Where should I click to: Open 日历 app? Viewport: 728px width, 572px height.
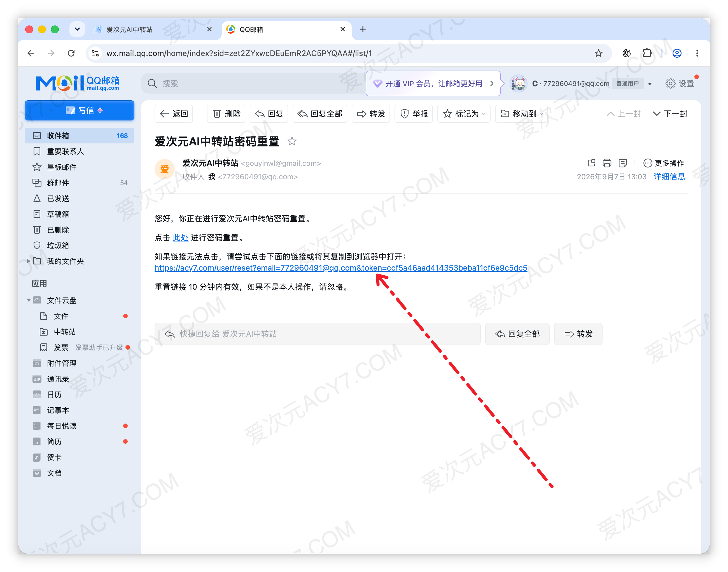pyautogui.click(x=79, y=394)
